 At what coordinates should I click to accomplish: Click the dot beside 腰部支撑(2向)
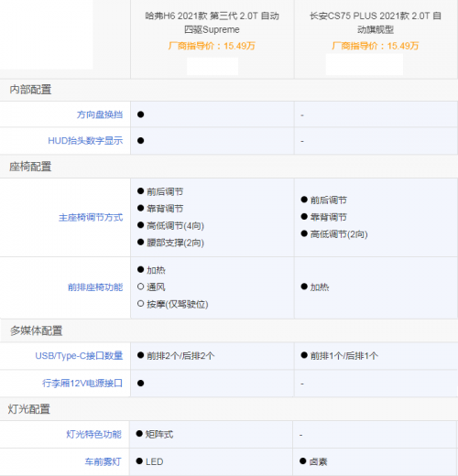tap(140, 243)
